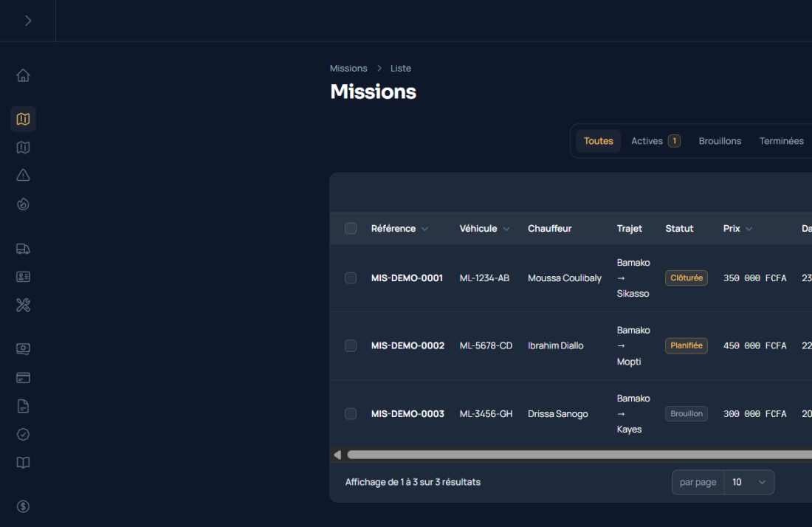Viewport: 812px width, 527px height.
Task: Open the second, non-highlighted map icon
Action: tap(23, 148)
